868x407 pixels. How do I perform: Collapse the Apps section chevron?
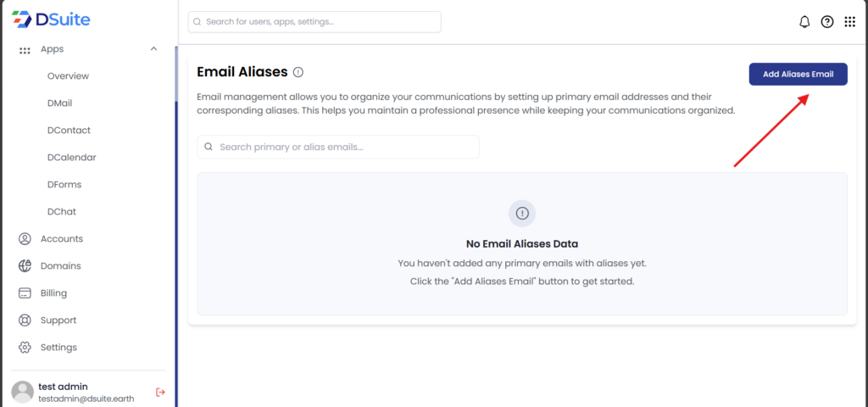point(153,49)
